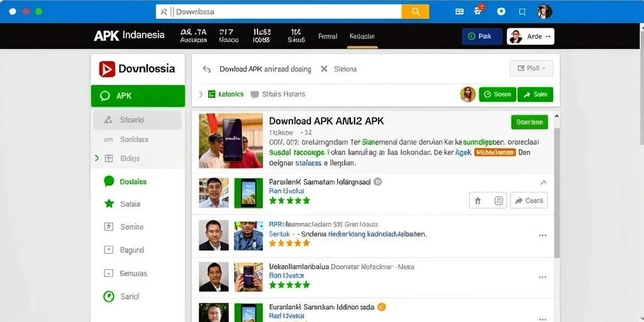Click the speech bubble icon beside Sitars Hararts

[x=255, y=94]
